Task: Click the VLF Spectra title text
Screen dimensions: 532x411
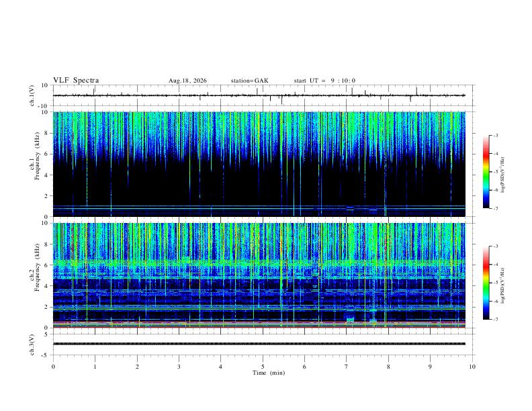Action: (76, 81)
